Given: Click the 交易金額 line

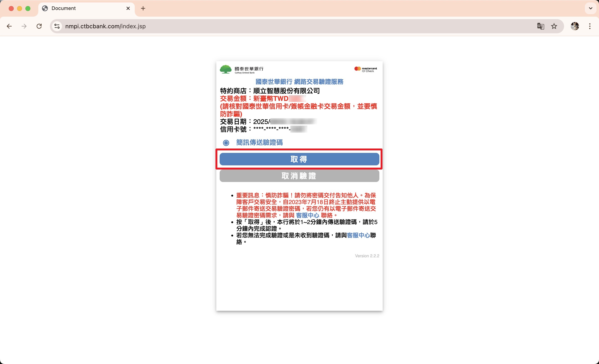Looking at the screenshot, I should coord(263,99).
